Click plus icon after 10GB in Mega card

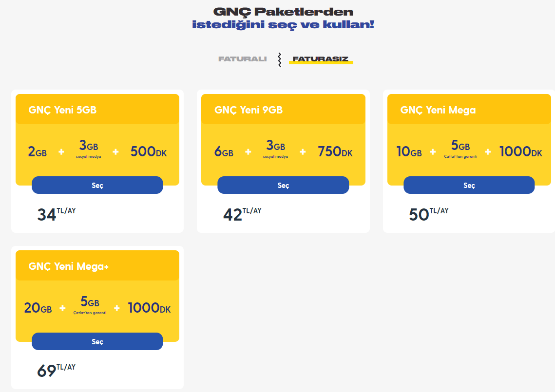point(433,152)
